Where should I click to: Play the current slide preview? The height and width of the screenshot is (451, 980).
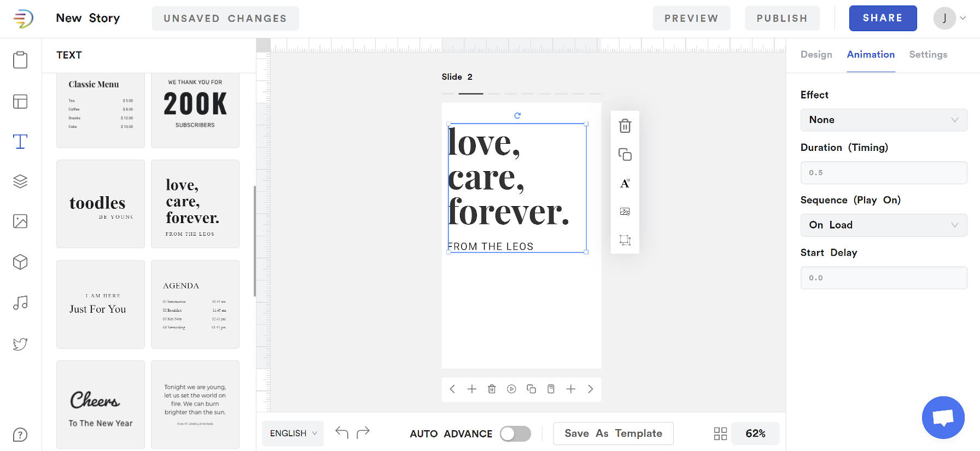(511, 389)
